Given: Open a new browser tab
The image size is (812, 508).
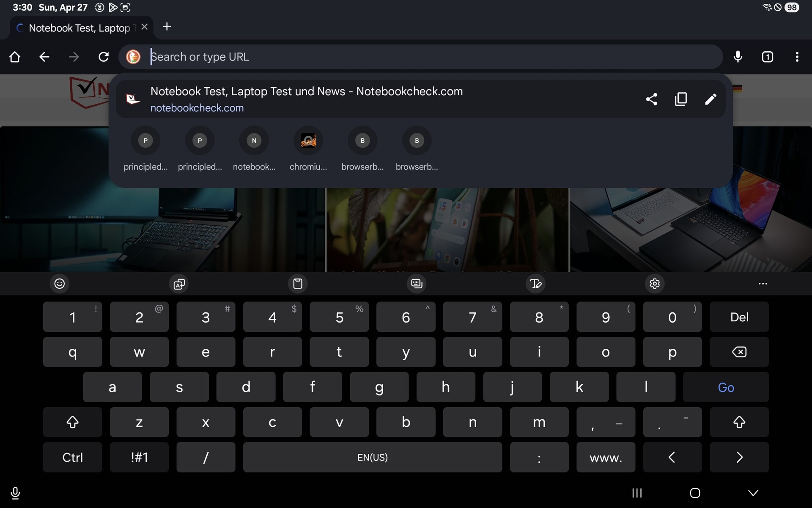Looking at the screenshot, I should click(167, 27).
